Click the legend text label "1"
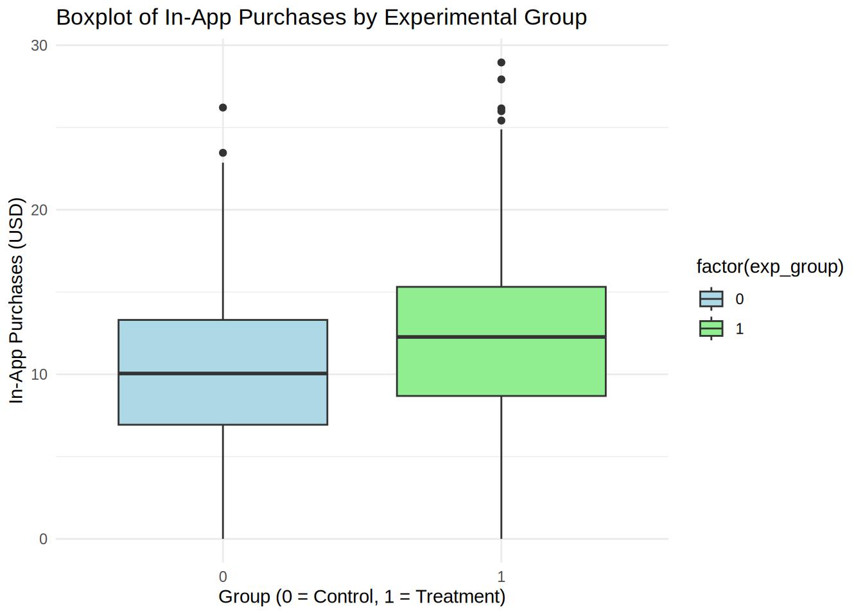 tap(740, 329)
